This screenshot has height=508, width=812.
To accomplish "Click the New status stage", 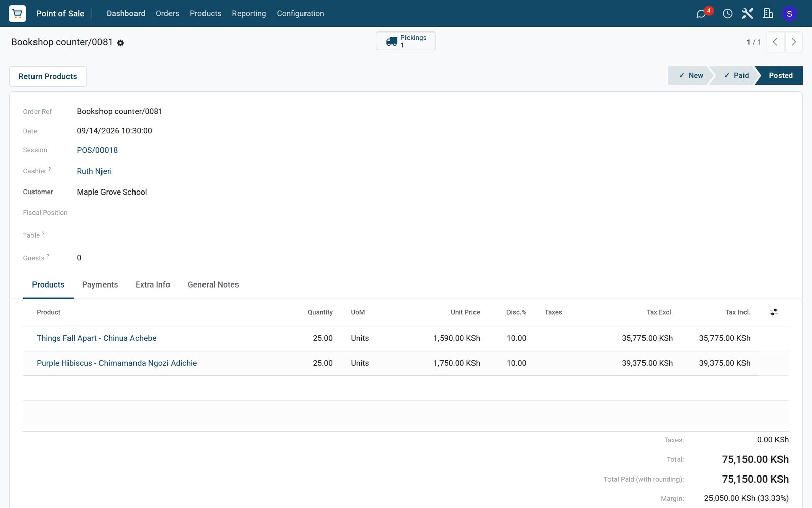I will (x=690, y=76).
